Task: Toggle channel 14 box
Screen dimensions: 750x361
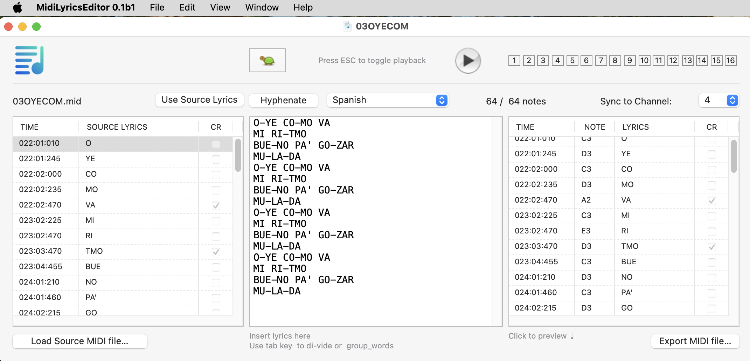Action: point(702,60)
